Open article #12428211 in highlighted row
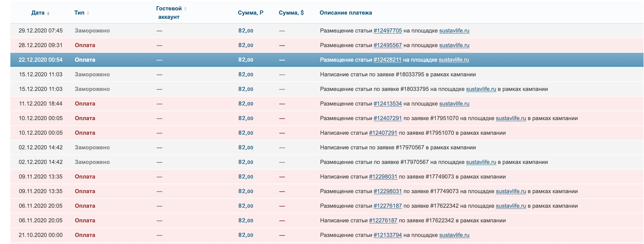 pos(387,60)
